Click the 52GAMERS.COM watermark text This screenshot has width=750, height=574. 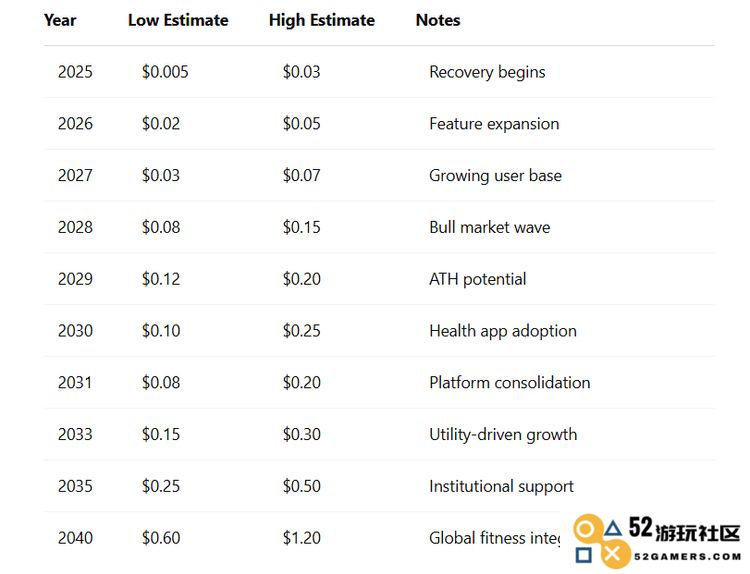tap(688, 556)
